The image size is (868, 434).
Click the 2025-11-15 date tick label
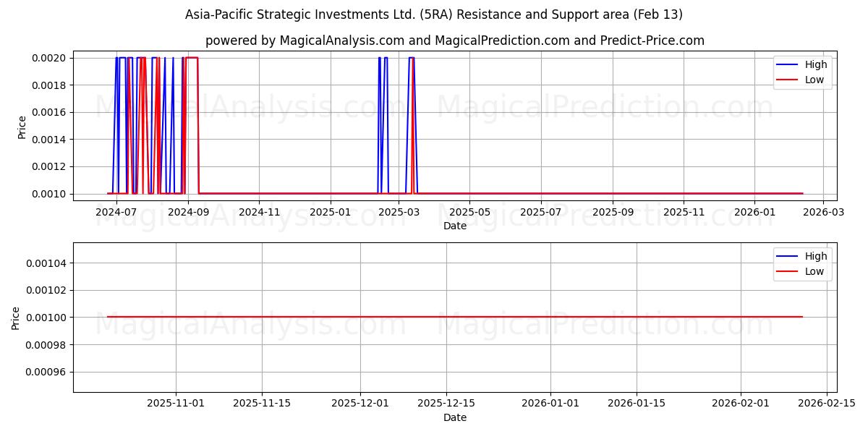click(x=262, y=404)
